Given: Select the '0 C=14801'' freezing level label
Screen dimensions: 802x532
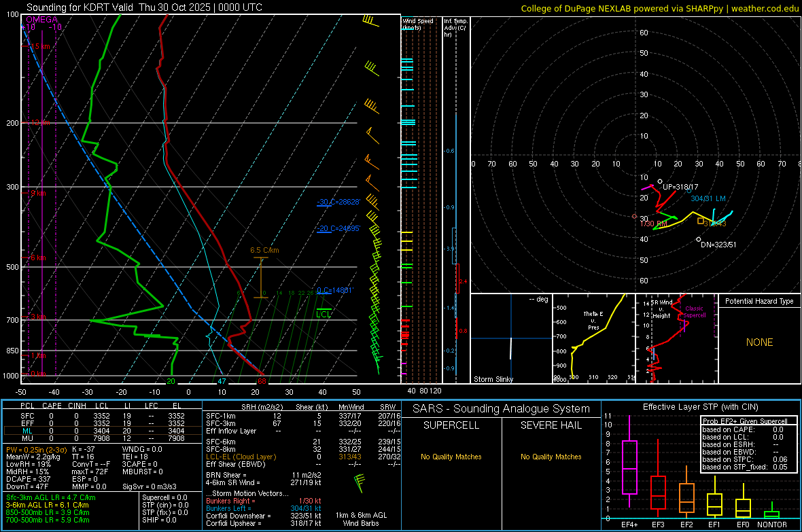Looking at the screenshot, I should pyautogui.click(x=335, y=291).
